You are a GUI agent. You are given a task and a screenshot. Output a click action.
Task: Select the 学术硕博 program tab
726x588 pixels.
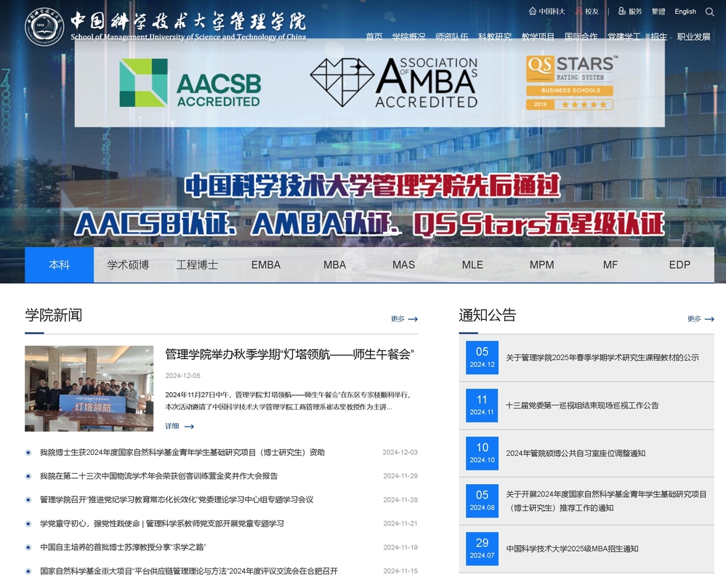click(128, 265)
